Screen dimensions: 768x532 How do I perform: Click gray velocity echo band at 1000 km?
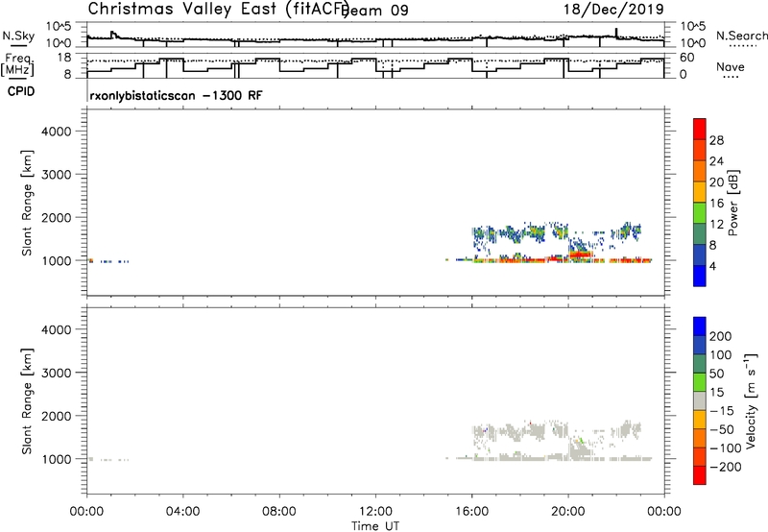click(x=564, y=458)
